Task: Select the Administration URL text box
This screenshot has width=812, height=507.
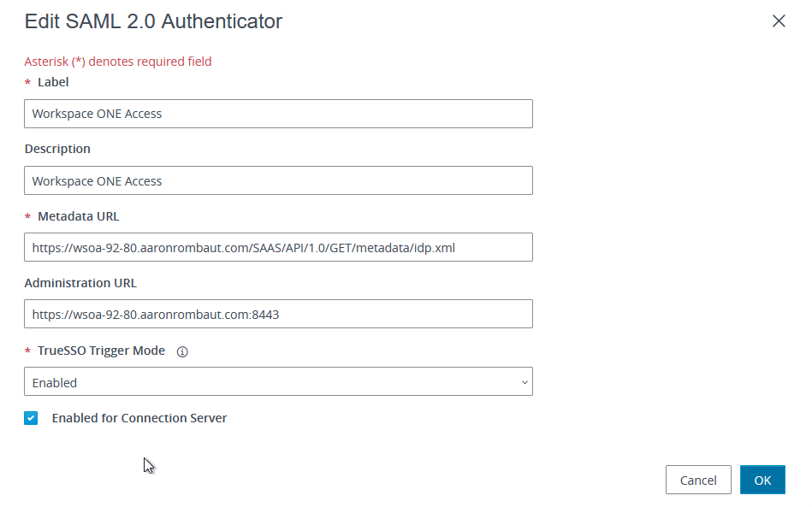Action: 278,315
